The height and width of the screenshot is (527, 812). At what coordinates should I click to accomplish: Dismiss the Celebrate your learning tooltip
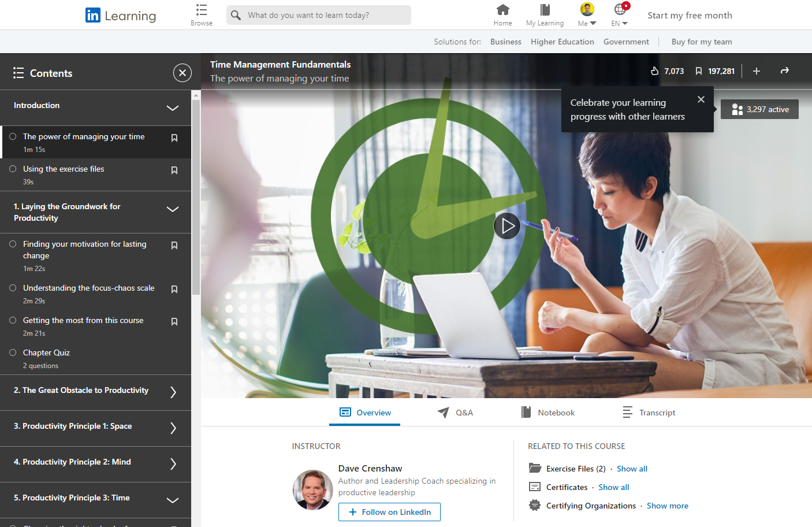pyautogui.click(x=701, y=99)
